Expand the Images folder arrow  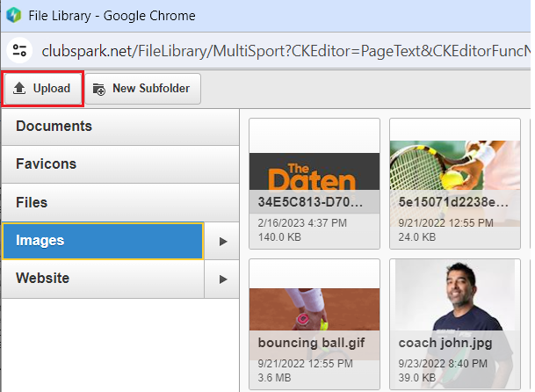point(223,241)
